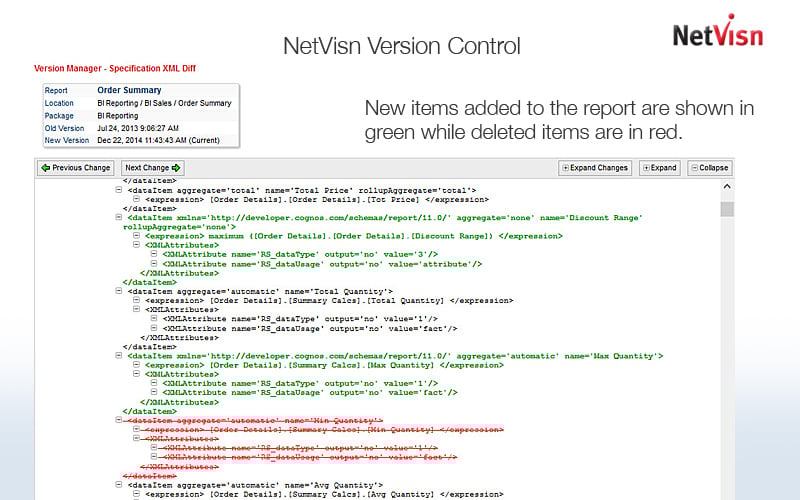Collapse the Tot Price expression node
Viewport: 800px width, 500px height.
(x=136, y=199)
